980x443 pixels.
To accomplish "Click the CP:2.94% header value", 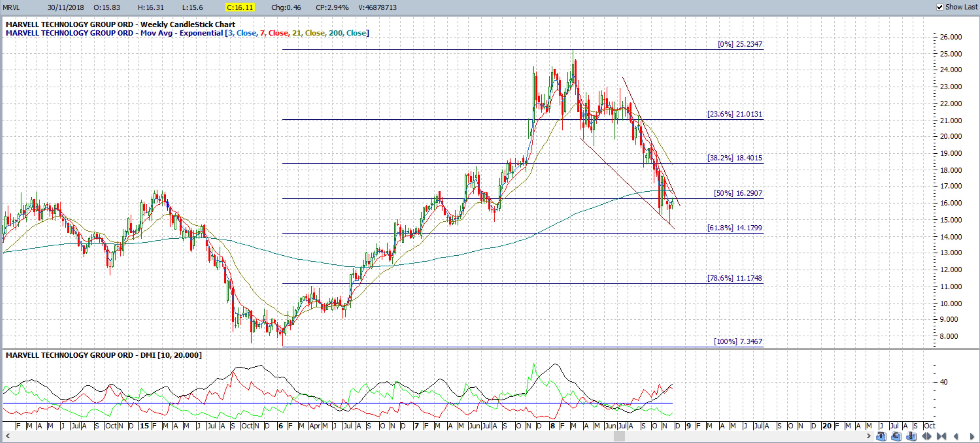I will coord(332,8).
